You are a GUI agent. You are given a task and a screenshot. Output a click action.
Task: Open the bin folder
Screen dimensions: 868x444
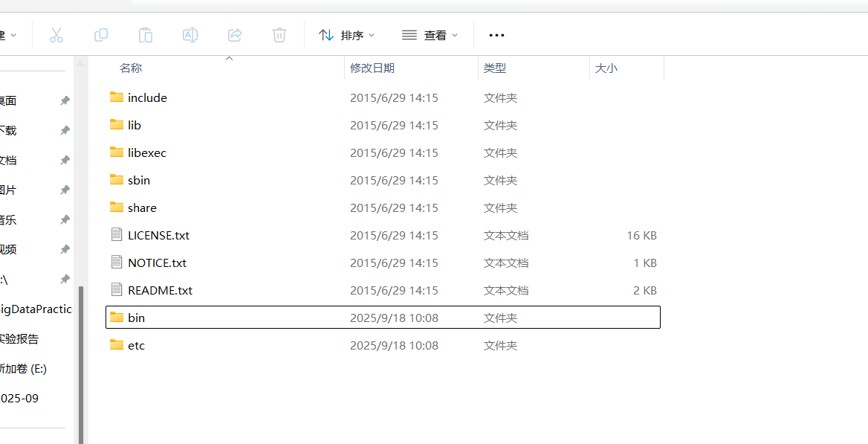[x=137, y=317]
